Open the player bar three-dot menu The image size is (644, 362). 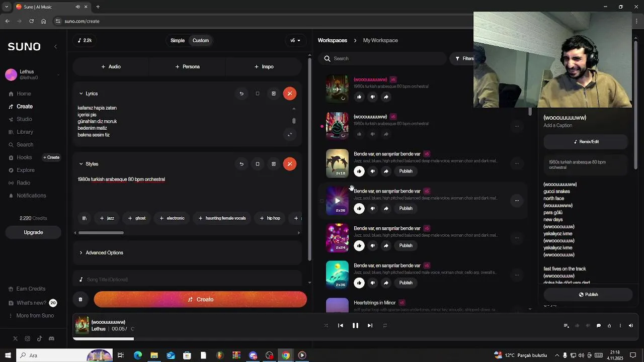click(x=620, y=326)
